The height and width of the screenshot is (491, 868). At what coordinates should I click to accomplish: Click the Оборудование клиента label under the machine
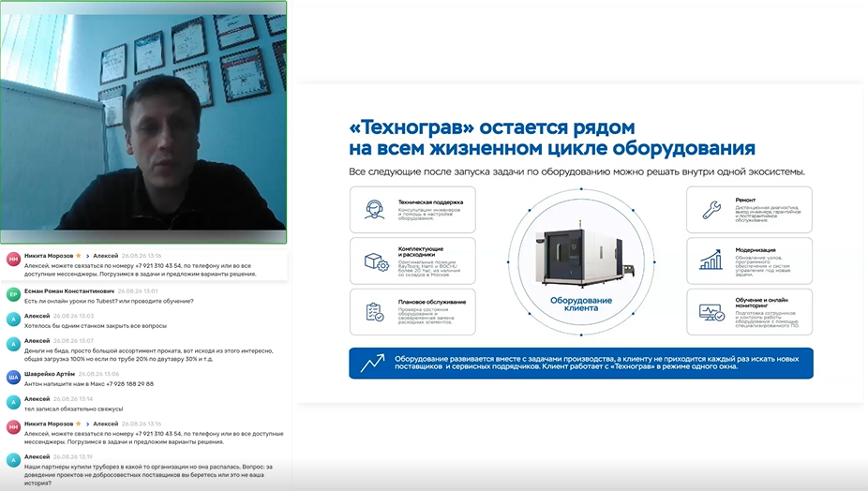[580, 304]
